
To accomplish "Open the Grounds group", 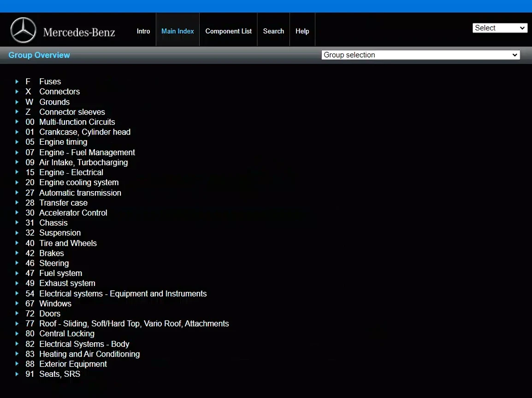I will tap(54, 102).
